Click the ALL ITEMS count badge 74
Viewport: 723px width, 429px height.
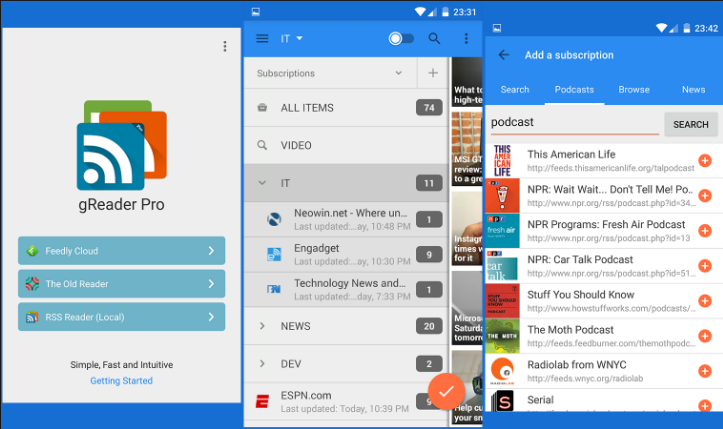(429, 107)
